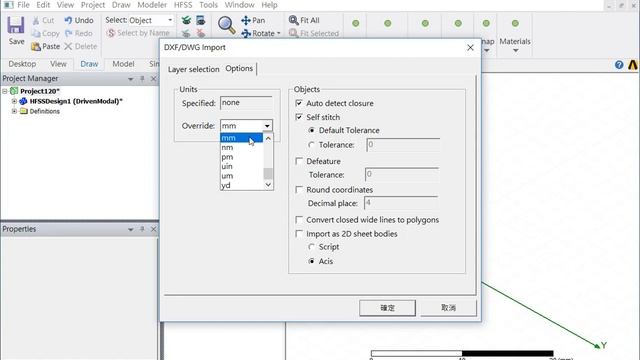This screenshot has height=360, width=640.
Task: Toggle the Override units dropdown arrow
Action: point(267,126)
